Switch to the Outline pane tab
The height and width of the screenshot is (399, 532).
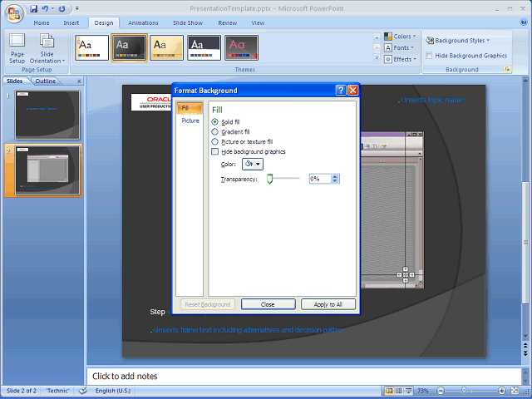click(x=45, y=81)
